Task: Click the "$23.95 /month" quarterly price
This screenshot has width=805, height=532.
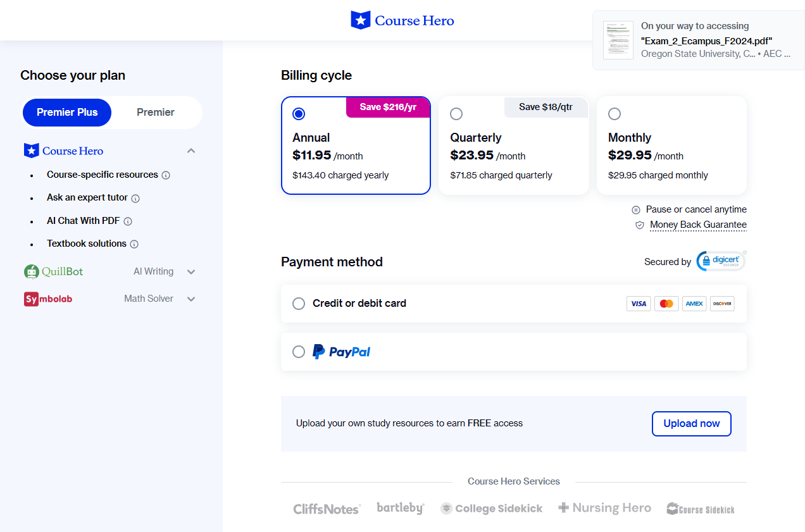Action: pos(488,156)
